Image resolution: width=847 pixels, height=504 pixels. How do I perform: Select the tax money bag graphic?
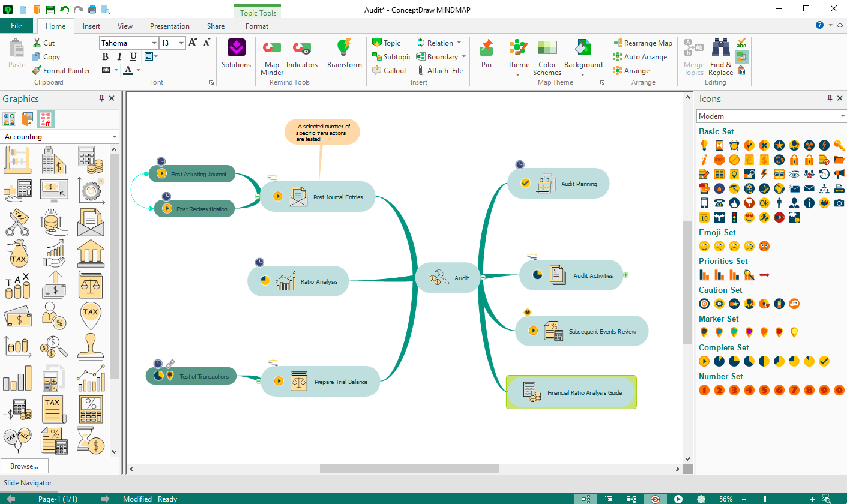[x=17, y=253]
